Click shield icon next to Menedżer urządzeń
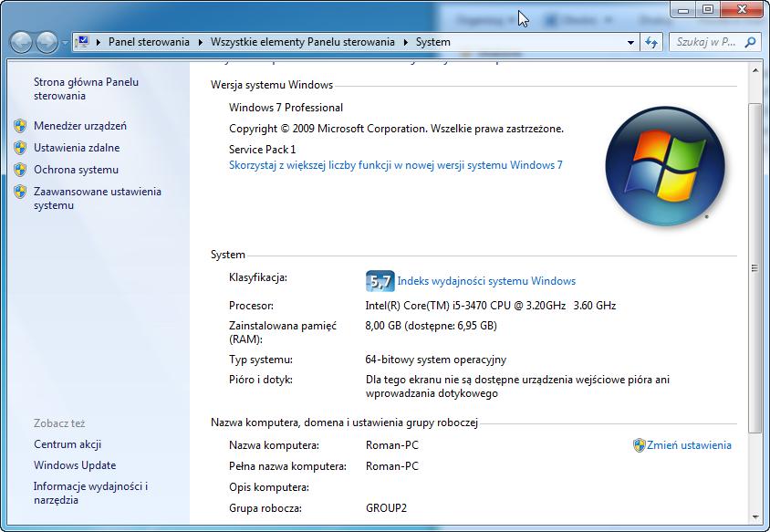 [20, 126]
